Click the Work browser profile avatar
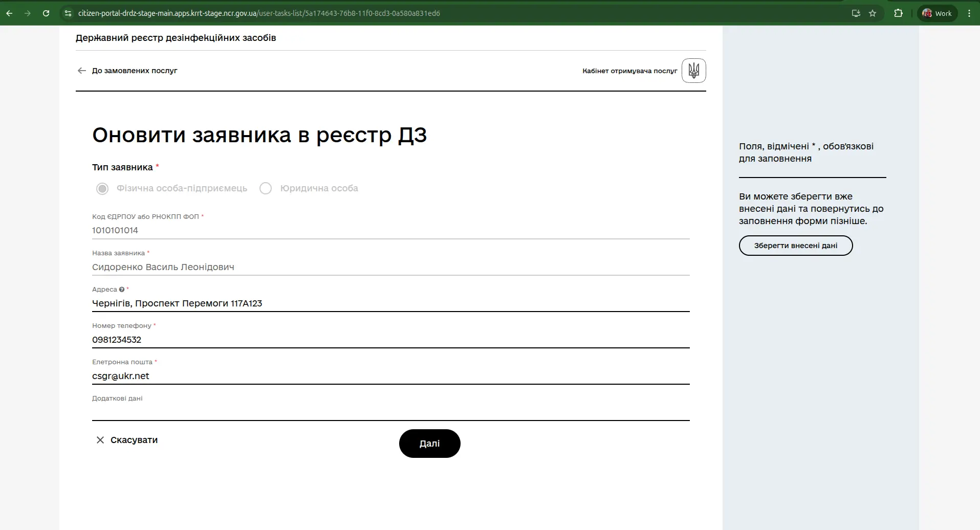 928,13
